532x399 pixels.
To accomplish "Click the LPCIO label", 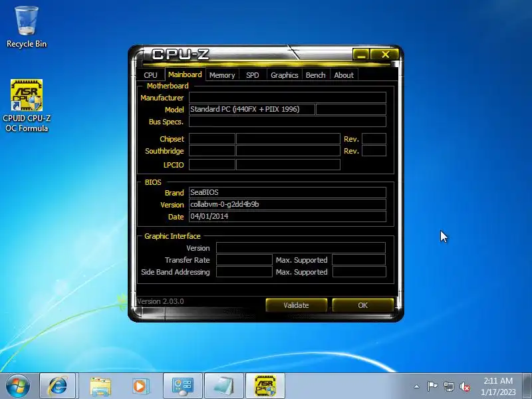I will [174, 165].
